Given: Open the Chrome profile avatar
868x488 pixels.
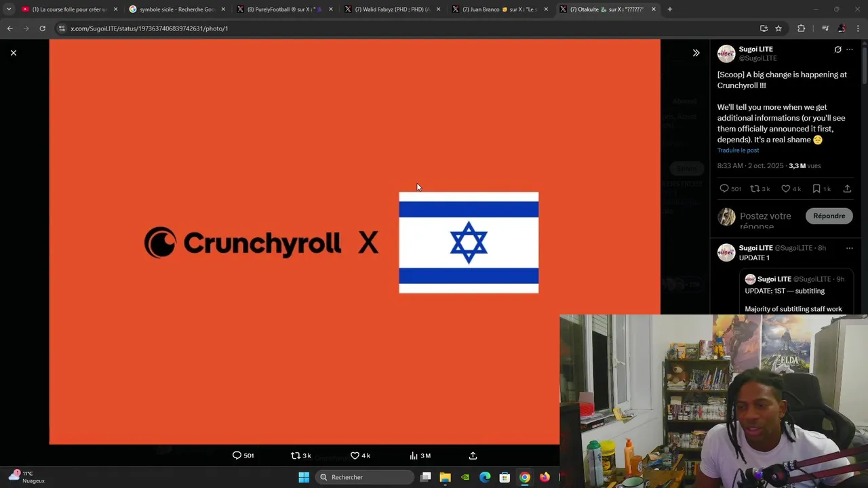Looking at the screenshot, I should pos(842,28).
